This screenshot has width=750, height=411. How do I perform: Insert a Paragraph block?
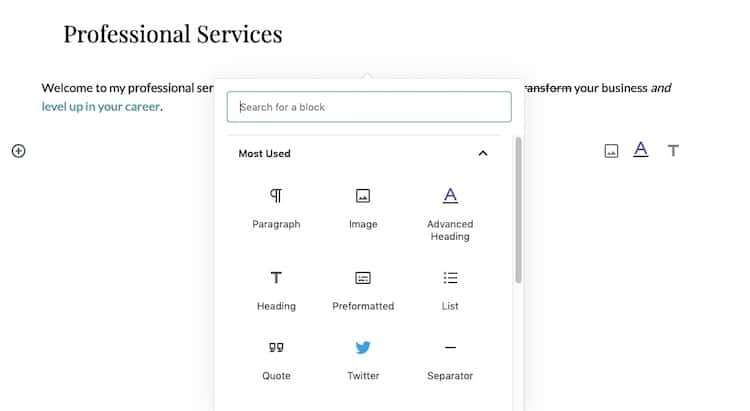click(276, 209)
